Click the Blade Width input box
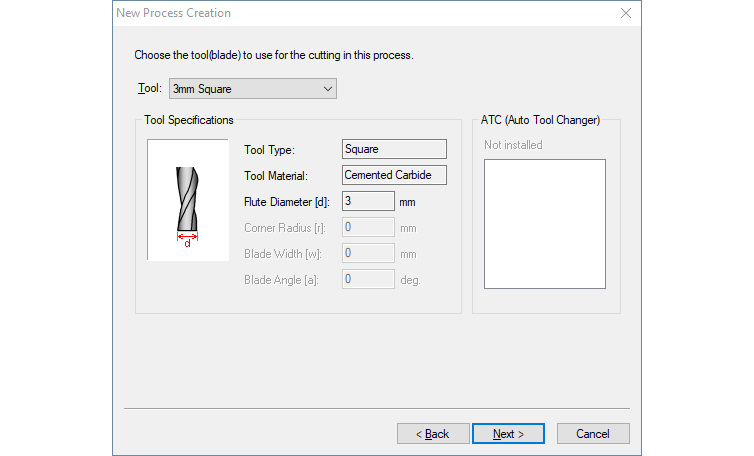The height and width of the screenshot is (456, 754). pos(367,253)
